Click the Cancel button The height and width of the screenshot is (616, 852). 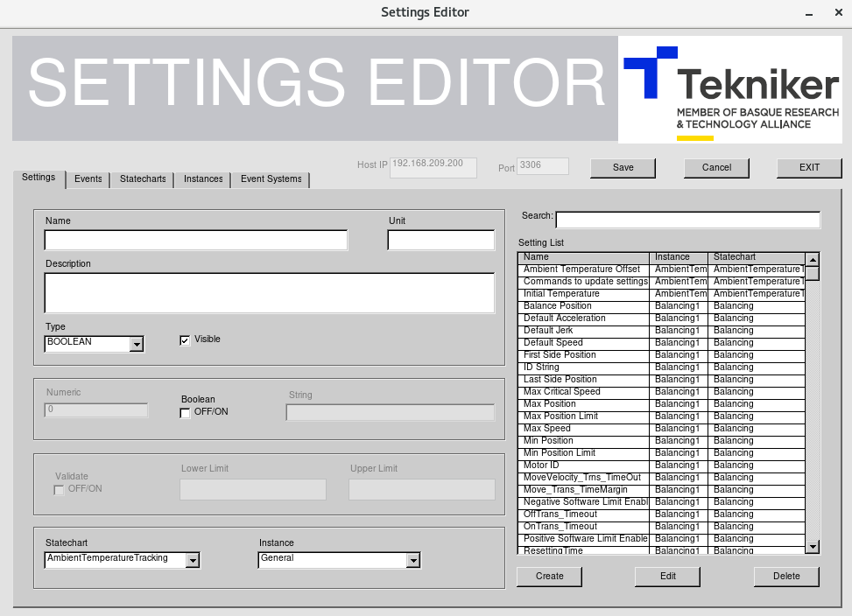coord(716,168)
